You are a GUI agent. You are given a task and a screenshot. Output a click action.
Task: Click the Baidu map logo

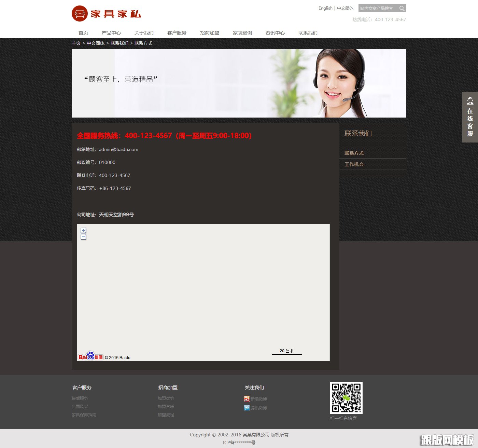pos(90,356)
